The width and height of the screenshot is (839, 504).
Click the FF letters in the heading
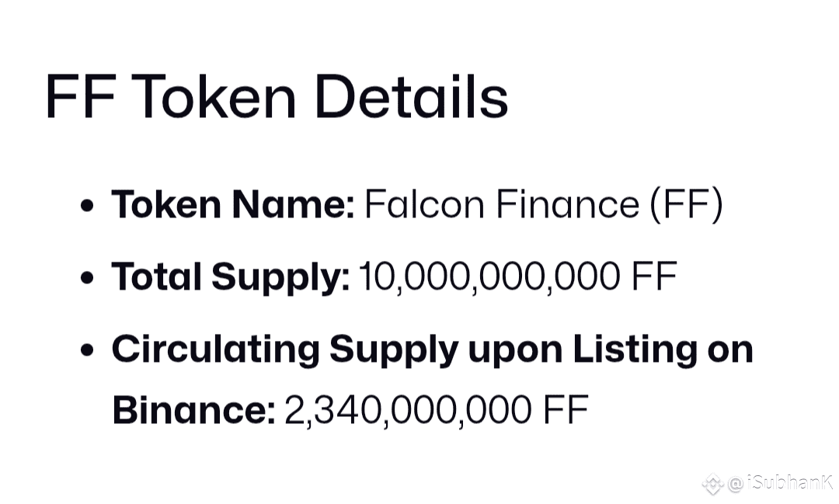pos(81,96)
